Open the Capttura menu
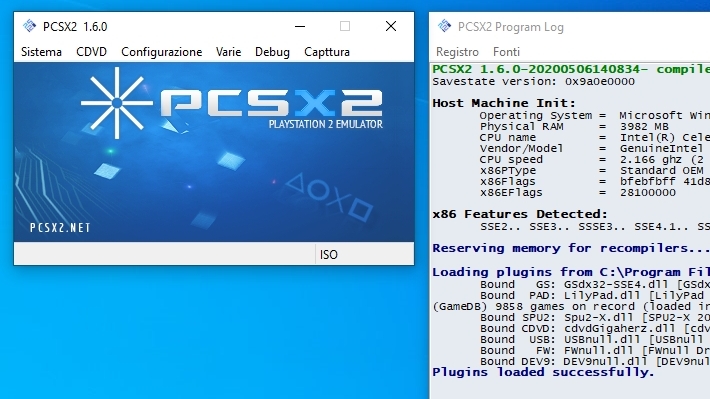 [327, 52]
